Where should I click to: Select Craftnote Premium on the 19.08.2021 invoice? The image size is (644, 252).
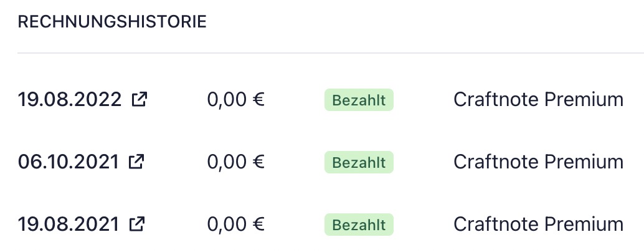pos(538,224)
